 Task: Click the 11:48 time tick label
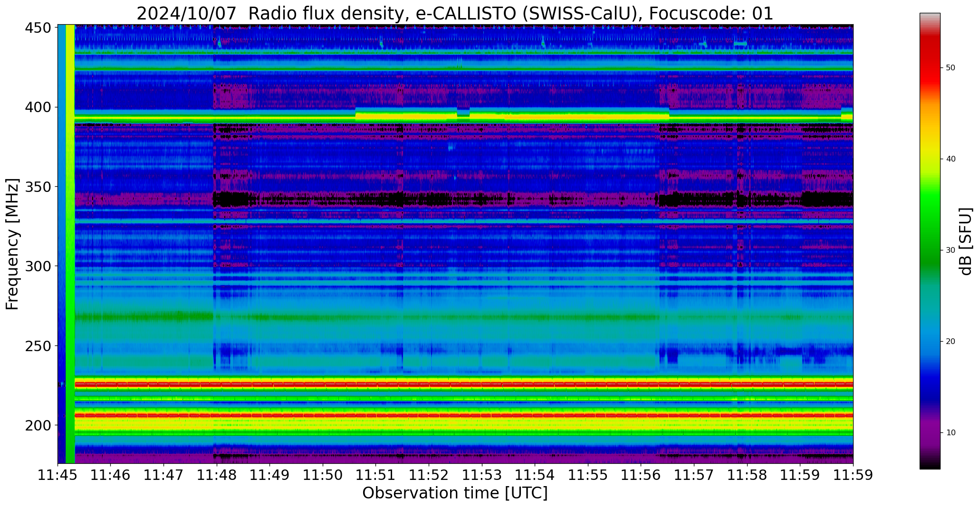[x=217, y=475]
